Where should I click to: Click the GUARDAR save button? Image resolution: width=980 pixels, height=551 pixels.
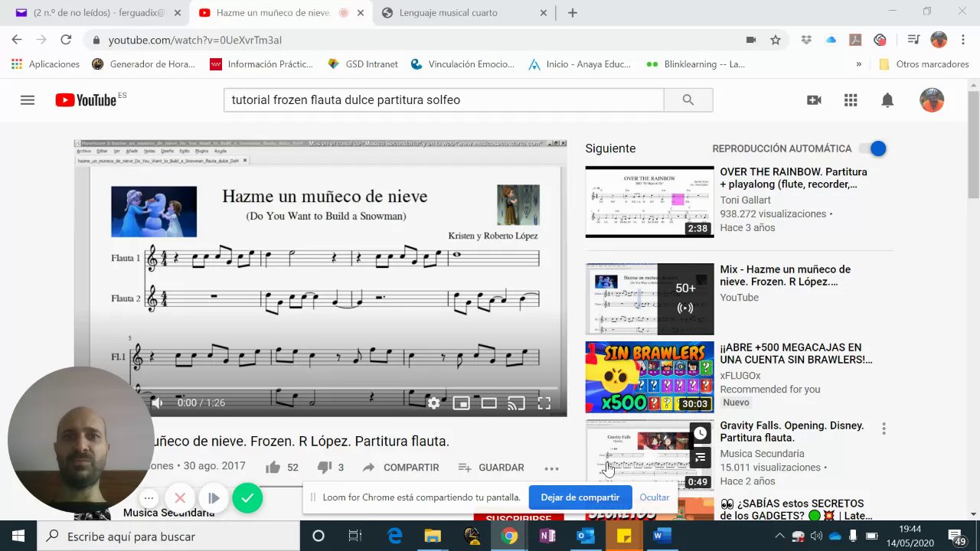coord(492,468)
